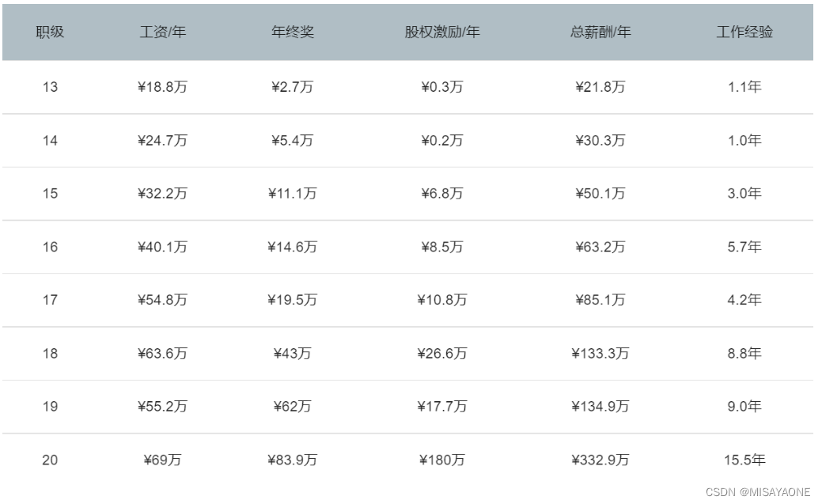The image size is (822, 504).
Task: Click the 工资/年 column header
Action: [163, 32]
